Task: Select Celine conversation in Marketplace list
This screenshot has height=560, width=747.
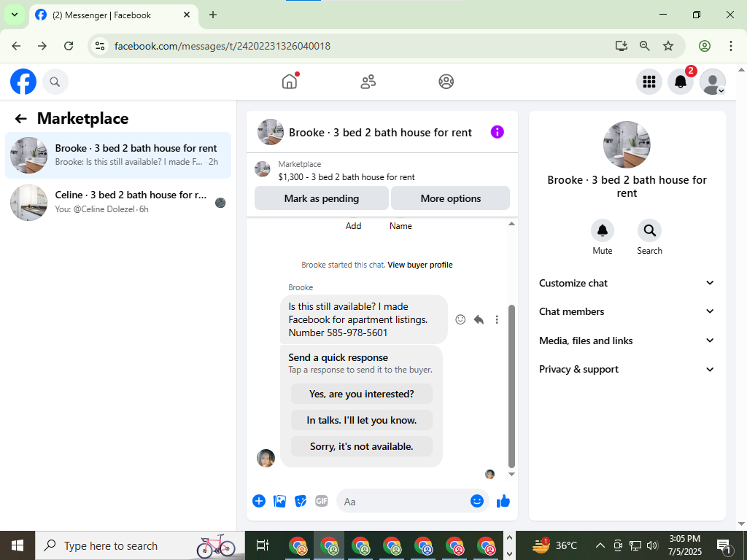Action: pos(118,203)
